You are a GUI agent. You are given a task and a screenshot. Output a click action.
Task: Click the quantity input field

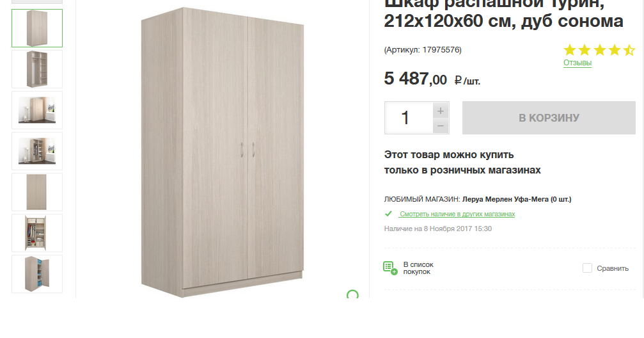click(x=408, y=118)
